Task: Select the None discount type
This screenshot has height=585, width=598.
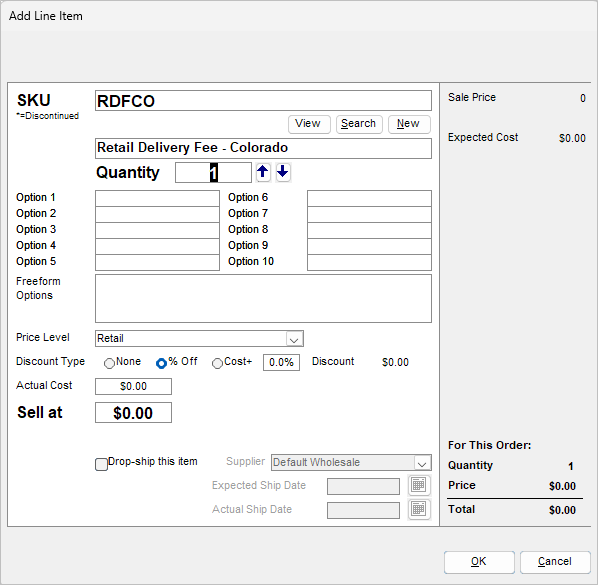Action: click(x=109, y=363)
